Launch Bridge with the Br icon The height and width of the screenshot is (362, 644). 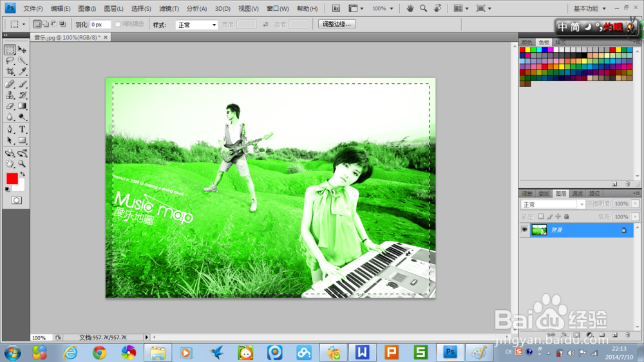coord(336,8)
